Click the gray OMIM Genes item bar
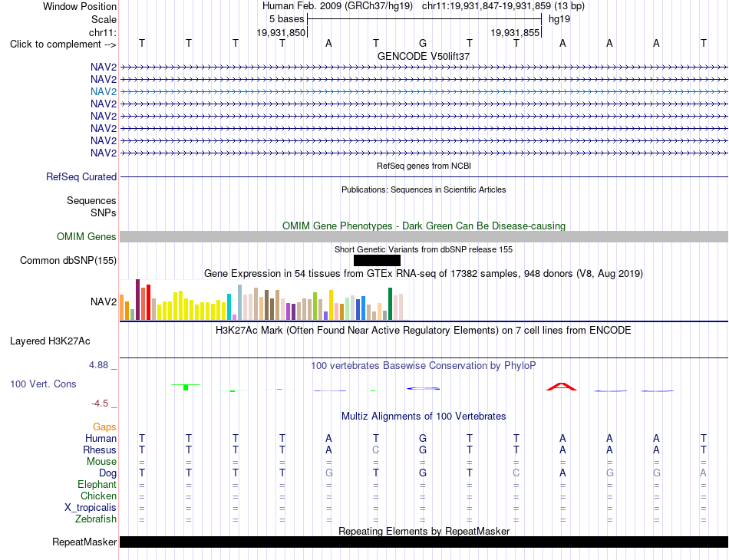 pos(424,236)
